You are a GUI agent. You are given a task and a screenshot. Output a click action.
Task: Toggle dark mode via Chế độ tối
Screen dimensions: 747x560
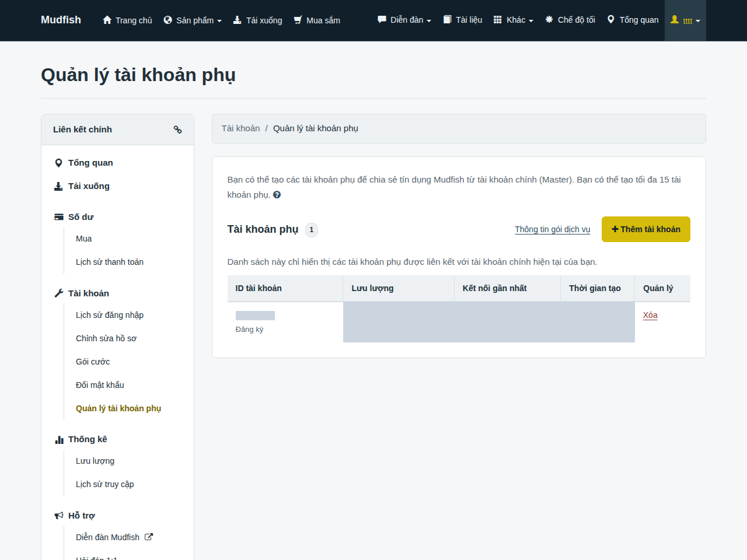pos(570,20)
